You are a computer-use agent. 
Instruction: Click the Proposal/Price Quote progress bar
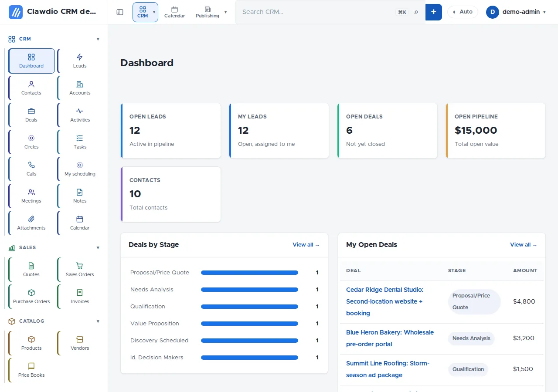click(249, 273)
